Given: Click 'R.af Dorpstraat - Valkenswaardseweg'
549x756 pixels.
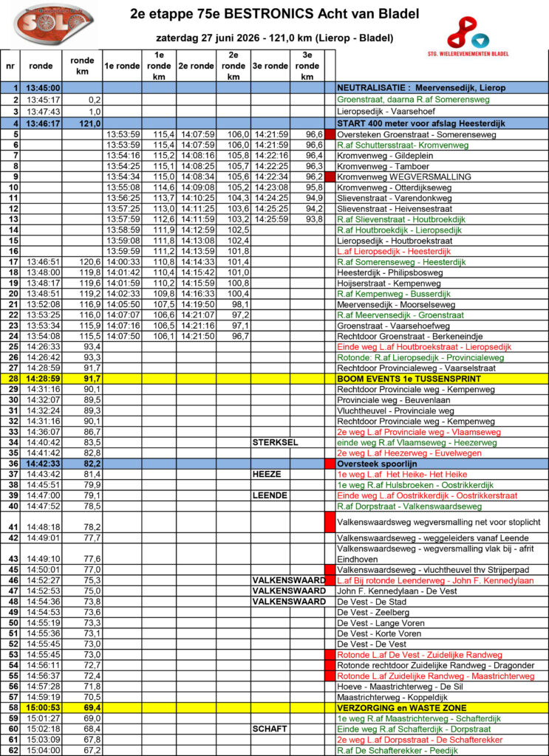Looking at the screenshot, I should pos(409,506).
